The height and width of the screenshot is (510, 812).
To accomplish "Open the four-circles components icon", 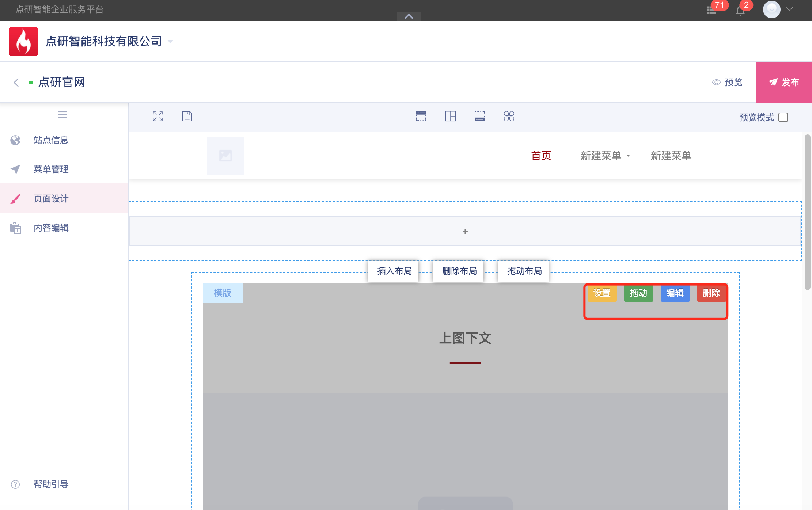I will (509, 116).
